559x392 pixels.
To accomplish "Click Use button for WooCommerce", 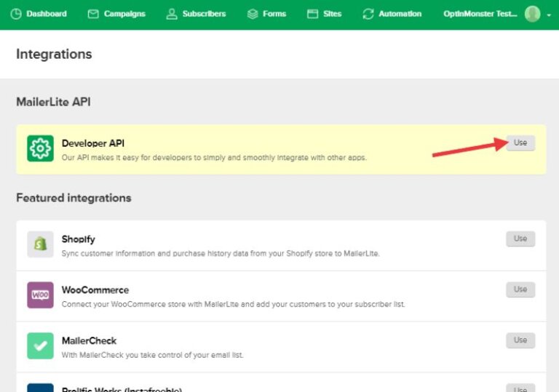I will [x=520, y=289].
